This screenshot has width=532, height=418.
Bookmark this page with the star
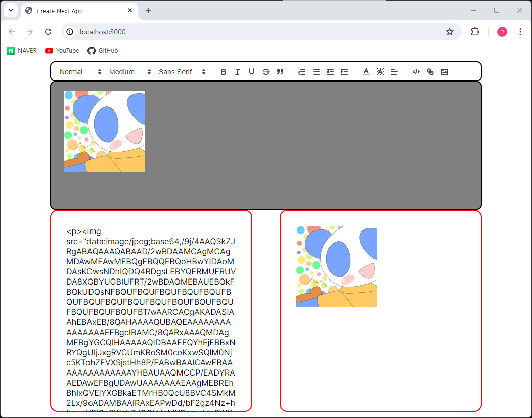[x=450, y=32]
